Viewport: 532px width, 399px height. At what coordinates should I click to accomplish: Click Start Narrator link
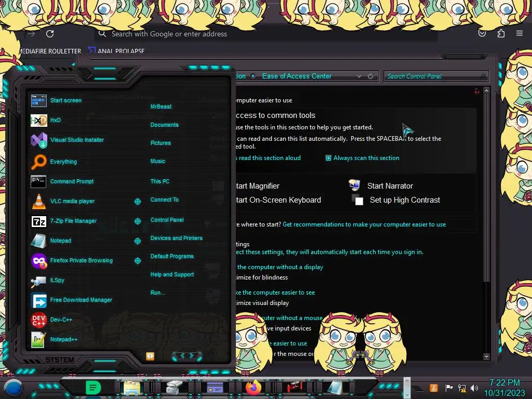tap(390, 186)
